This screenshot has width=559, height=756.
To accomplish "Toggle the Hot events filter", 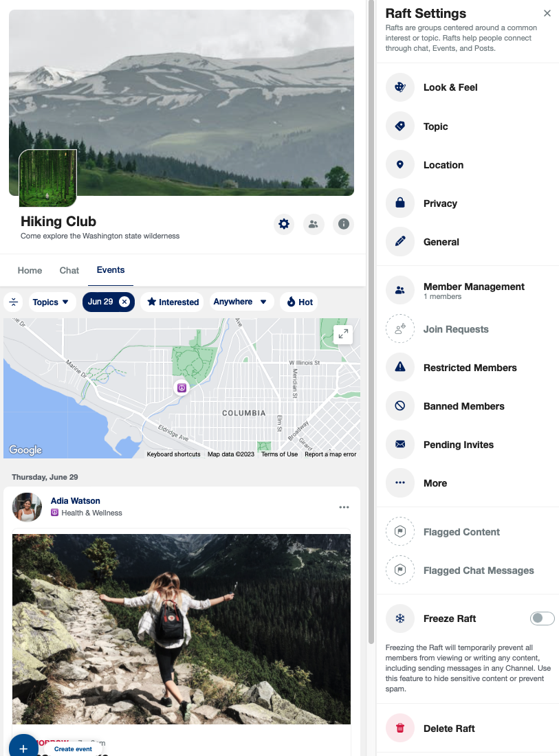I will (x=299, y=302).
